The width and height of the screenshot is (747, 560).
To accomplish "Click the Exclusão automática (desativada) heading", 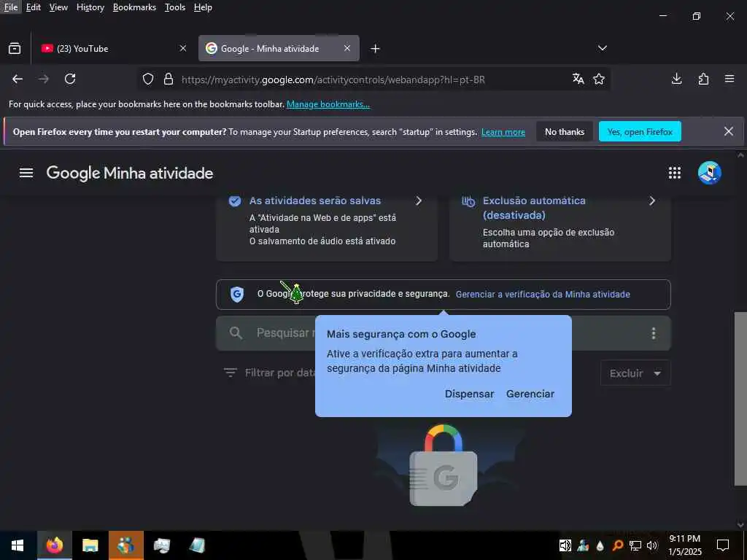I will click(534, 208).
